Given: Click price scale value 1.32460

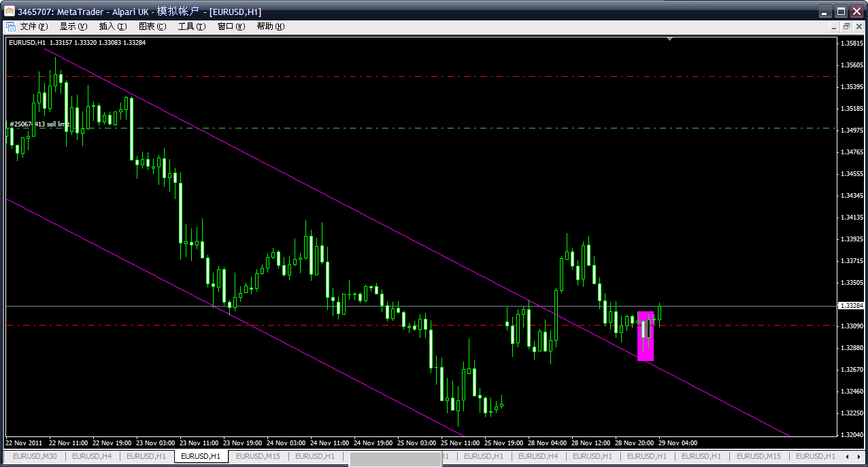Looking at the screenshot, I should tap(852, 392).
